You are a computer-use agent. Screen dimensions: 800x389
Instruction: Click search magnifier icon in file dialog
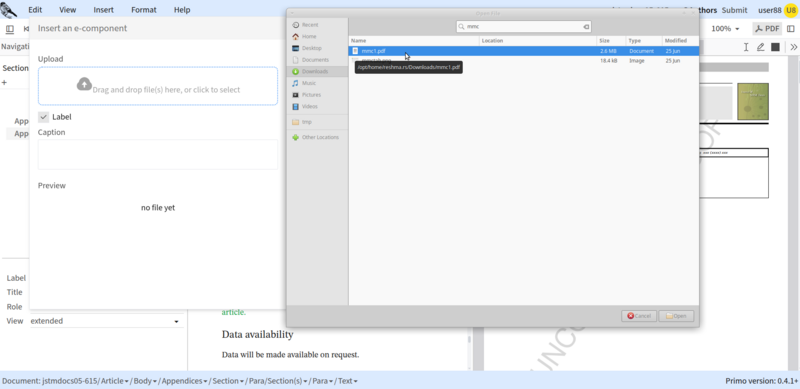[461, 27]
